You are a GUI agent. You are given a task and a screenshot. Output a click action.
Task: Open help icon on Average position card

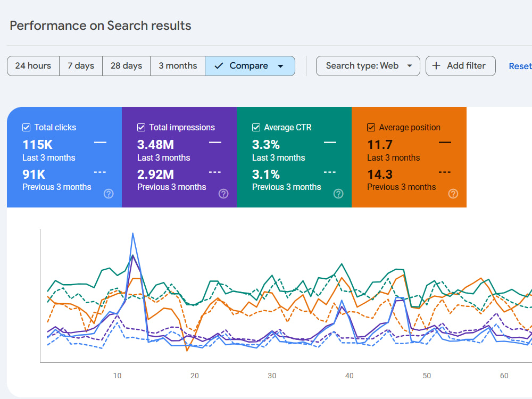(x=453, y=194)
